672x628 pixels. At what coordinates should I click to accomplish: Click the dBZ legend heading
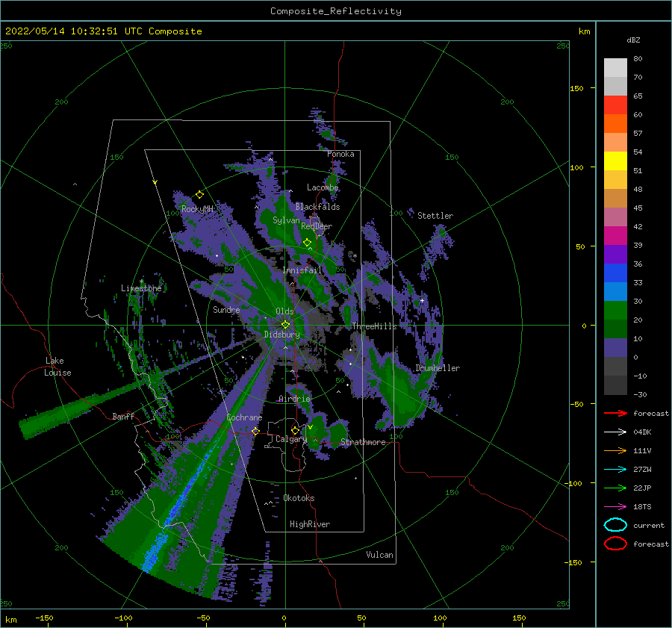[633, 40]
